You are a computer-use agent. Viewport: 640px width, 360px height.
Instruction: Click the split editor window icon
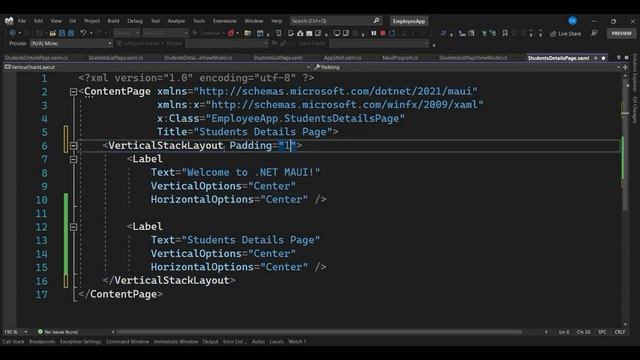click(625, 67)
